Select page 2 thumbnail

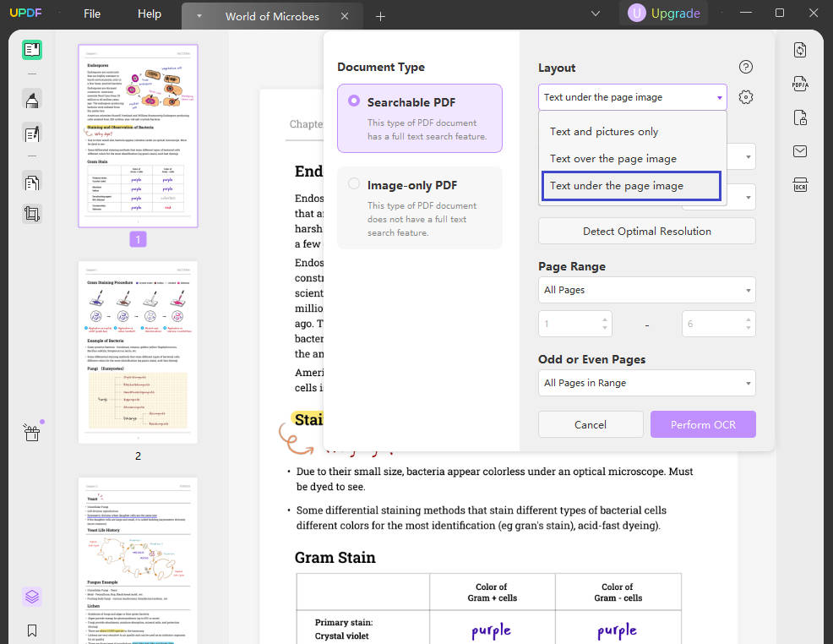click(x=138, y=351)
